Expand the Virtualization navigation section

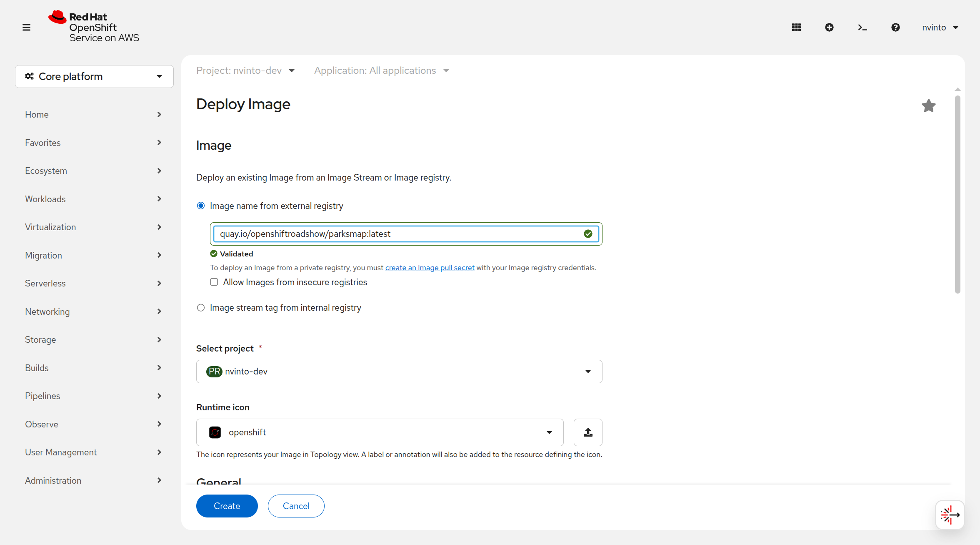[94, 227]
